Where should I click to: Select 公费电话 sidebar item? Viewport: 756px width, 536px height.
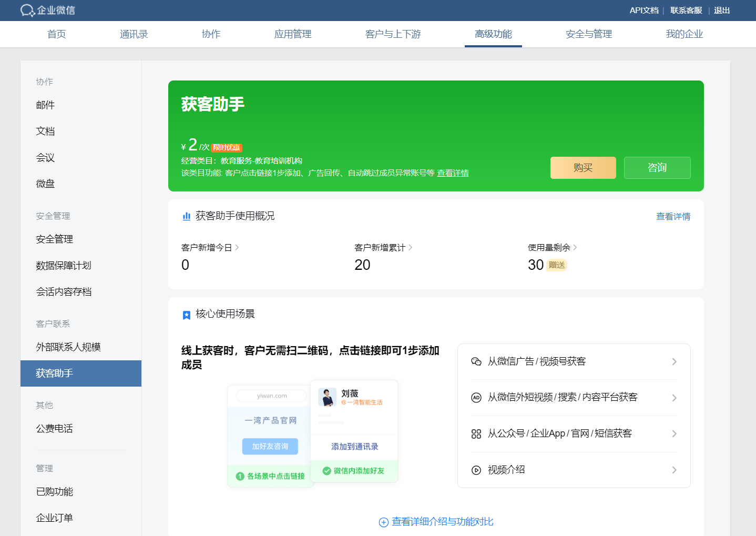[x=81, y=429]
